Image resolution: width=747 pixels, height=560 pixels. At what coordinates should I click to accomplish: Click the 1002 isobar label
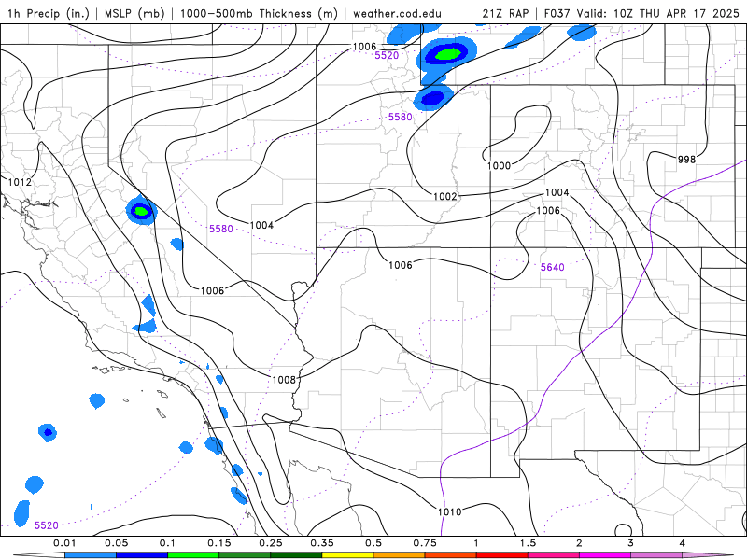coord(445,196)
